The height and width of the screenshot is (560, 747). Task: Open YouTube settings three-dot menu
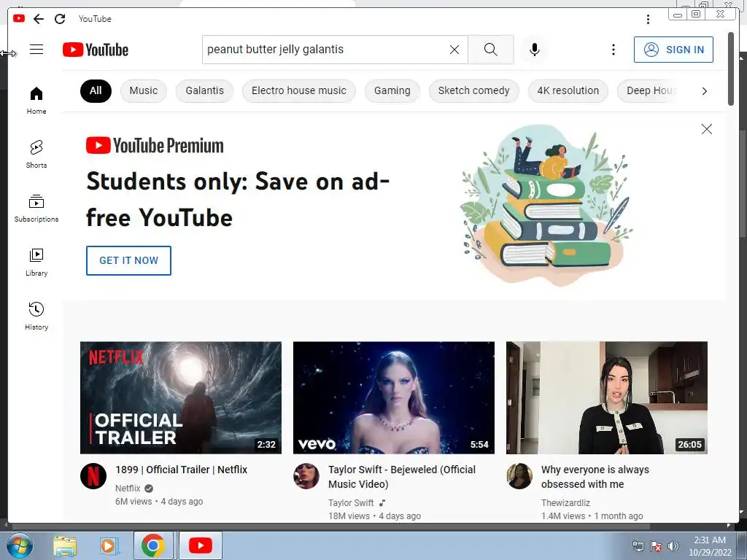point(613,50)
